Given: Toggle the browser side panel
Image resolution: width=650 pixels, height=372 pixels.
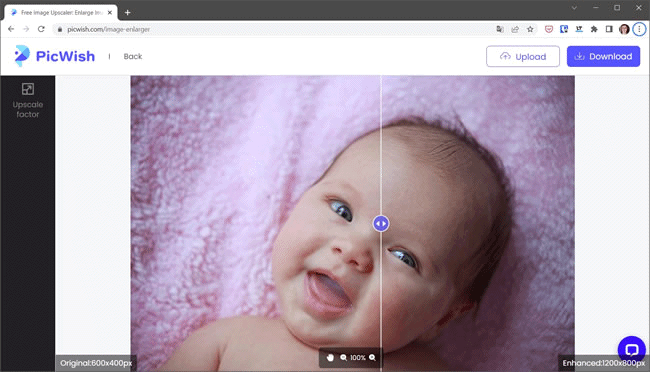Looking at the screenshot, I should pyautogui.click(x=609, y=29).
